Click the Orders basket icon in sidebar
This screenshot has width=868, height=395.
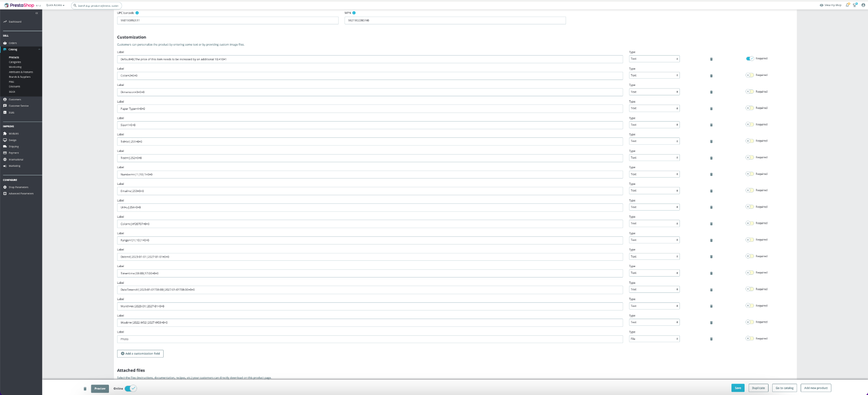(x=5, y=43)
